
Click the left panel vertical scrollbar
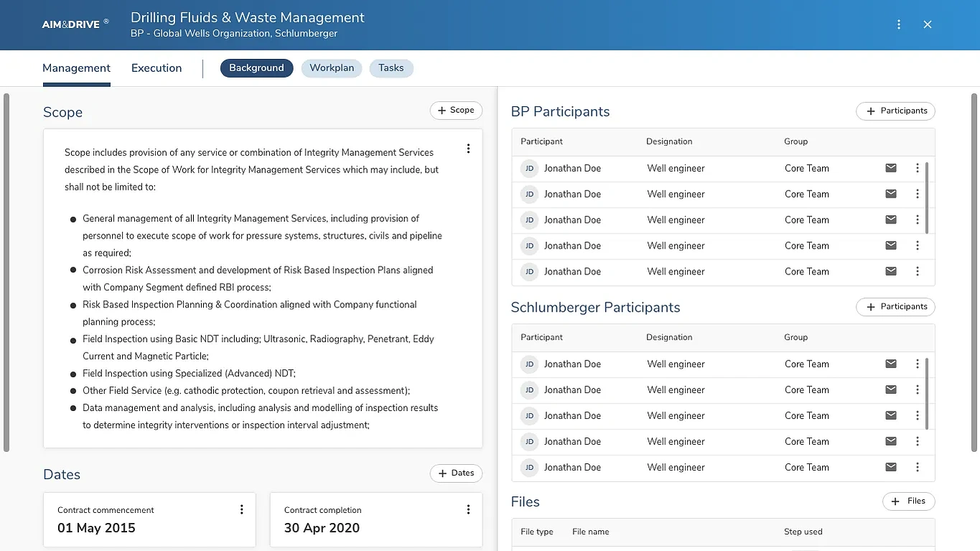6,272
